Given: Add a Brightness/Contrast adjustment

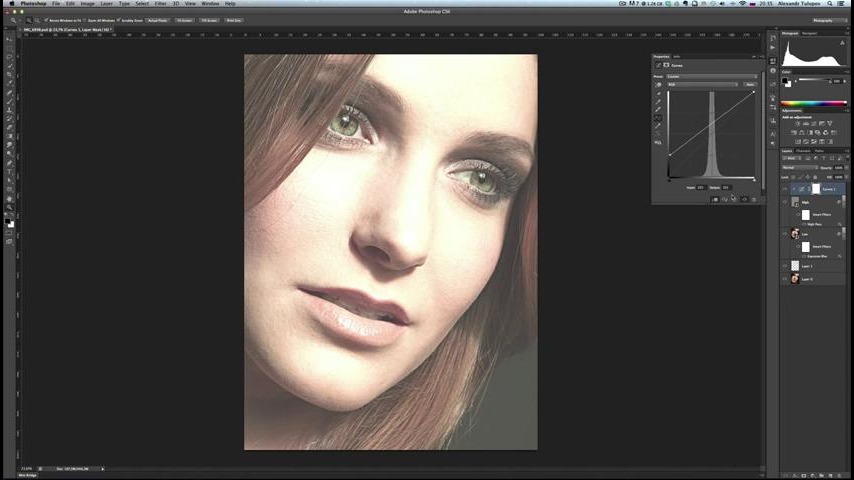Looking at the screenshot, I should (797, 124).
